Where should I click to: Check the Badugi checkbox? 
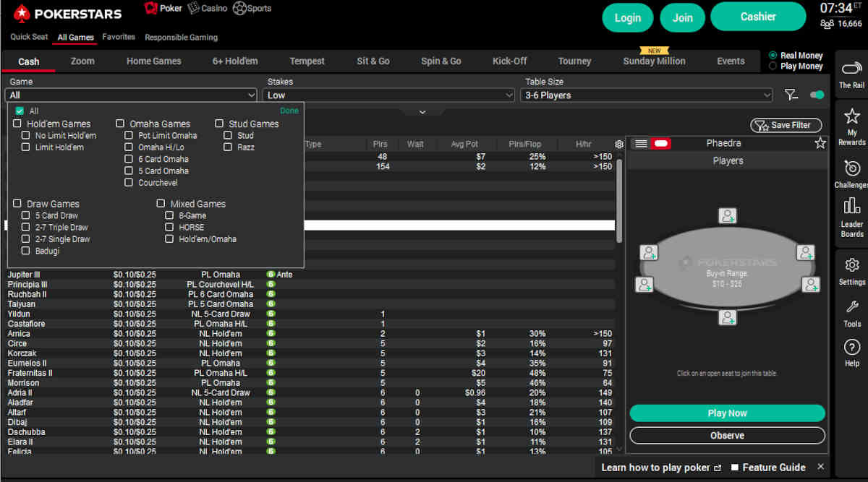click(x=26, y=251)
